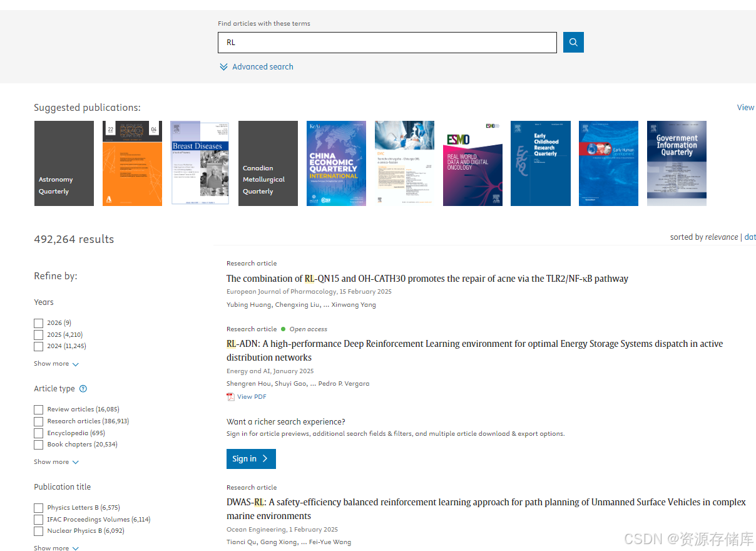The image size is (756, 551).
Task: Click author Yubing Huang
Action: click(248, 305)
